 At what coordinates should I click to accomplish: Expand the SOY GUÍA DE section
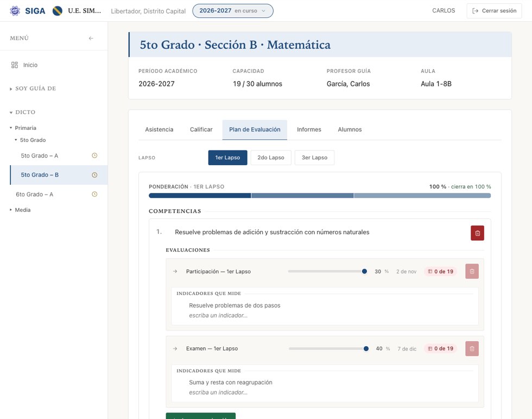coord(33,89)
